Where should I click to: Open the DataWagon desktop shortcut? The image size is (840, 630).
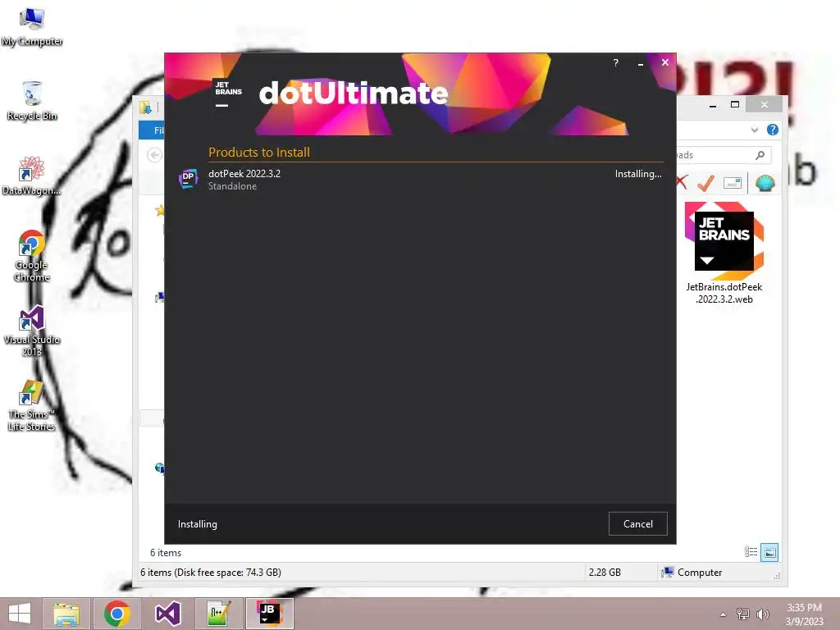pyautogui.click(x=31, y=176)
